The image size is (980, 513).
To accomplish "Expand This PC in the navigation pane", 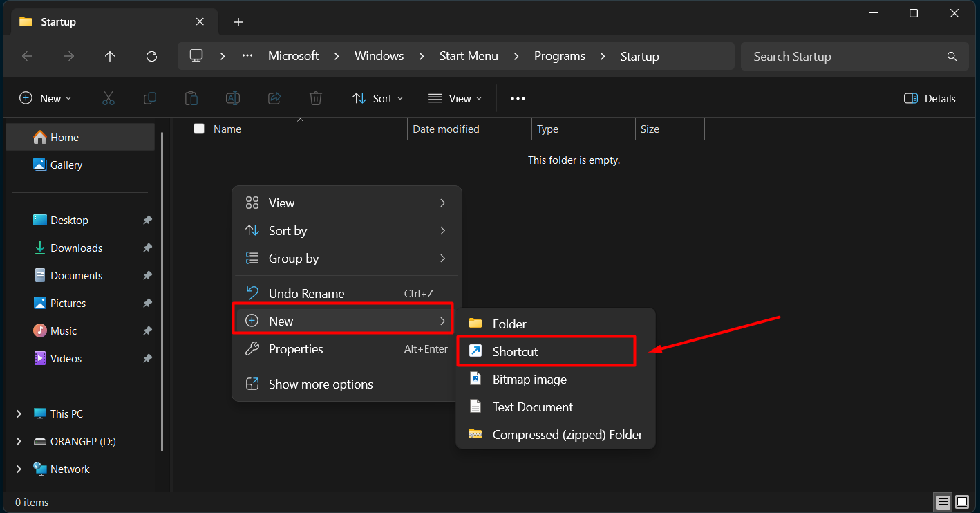I will pyautogui.click(x=19, y=413).
